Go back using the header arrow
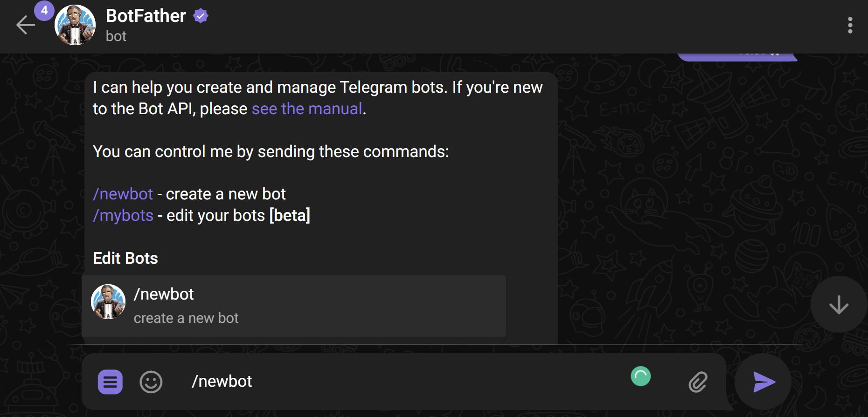Viewport: 868px width, 417px height. tap(26, 25)
